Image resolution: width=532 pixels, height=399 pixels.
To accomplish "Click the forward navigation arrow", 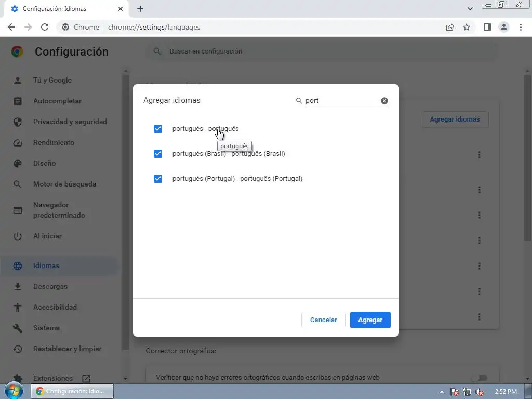I will (x=28, y=27).
